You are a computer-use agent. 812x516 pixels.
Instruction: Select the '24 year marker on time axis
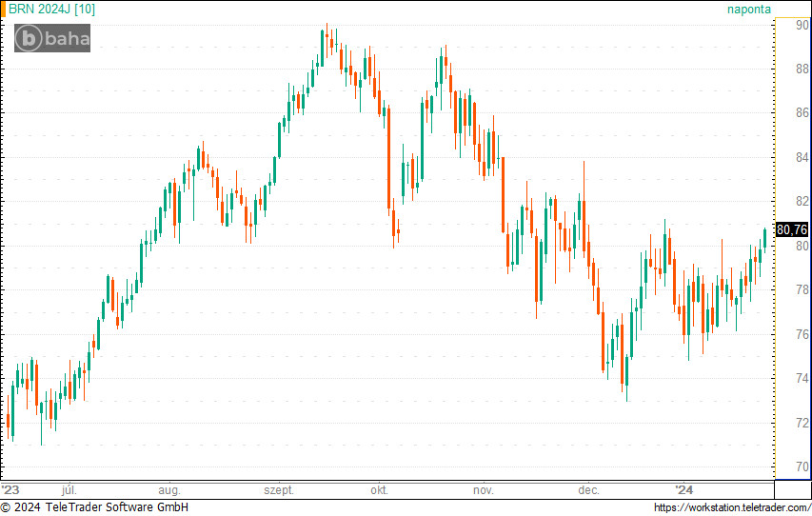(x=683, y=490)
